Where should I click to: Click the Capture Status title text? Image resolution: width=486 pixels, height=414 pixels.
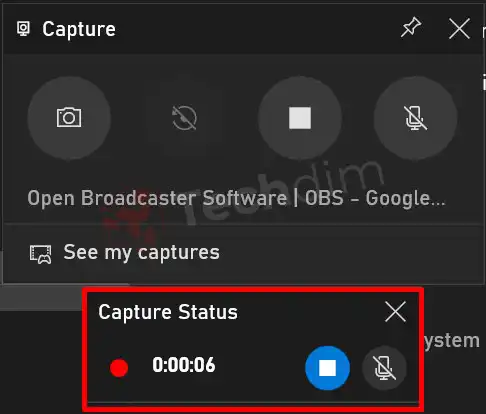point(168,312)
